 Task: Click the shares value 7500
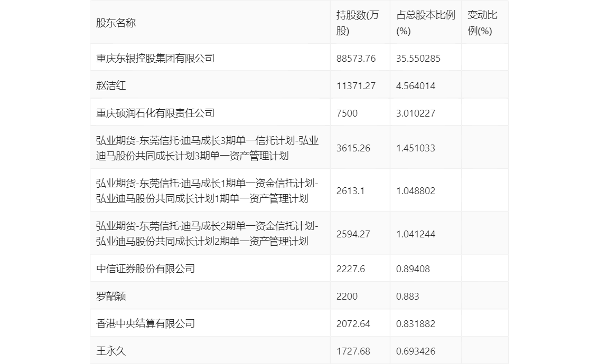click(x=347, y=113)
